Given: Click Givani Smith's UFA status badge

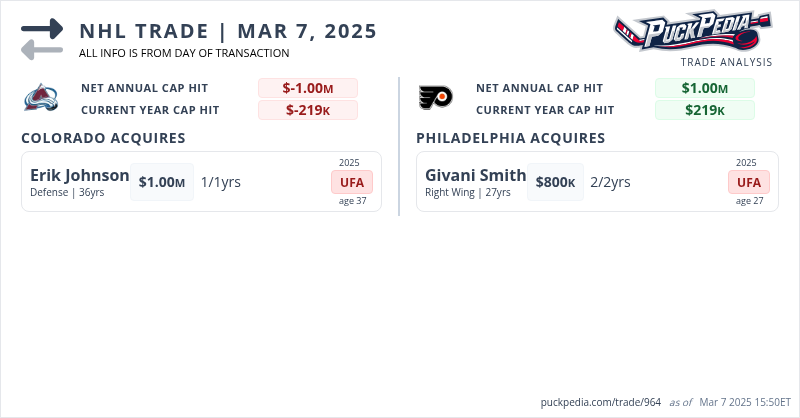Looking at the screenshot, I should pyautogui.click(x=749, y=182).
